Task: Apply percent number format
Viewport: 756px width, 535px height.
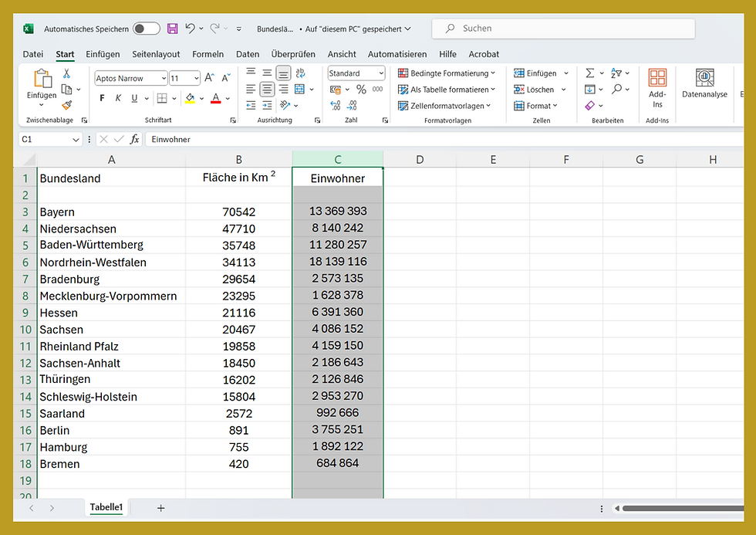Action: (361, 90)
